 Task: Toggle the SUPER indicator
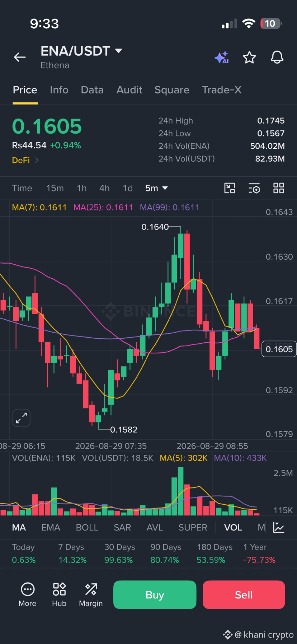pos(193,527)
